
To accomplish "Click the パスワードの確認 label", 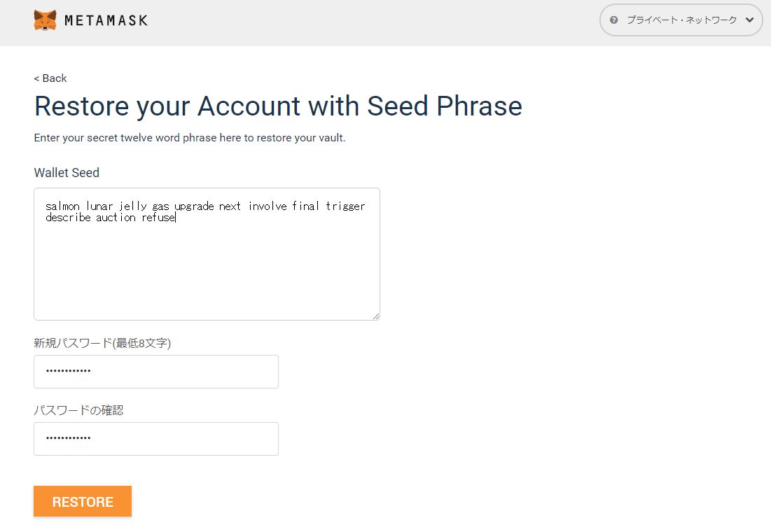I will (x=78, y=410).
